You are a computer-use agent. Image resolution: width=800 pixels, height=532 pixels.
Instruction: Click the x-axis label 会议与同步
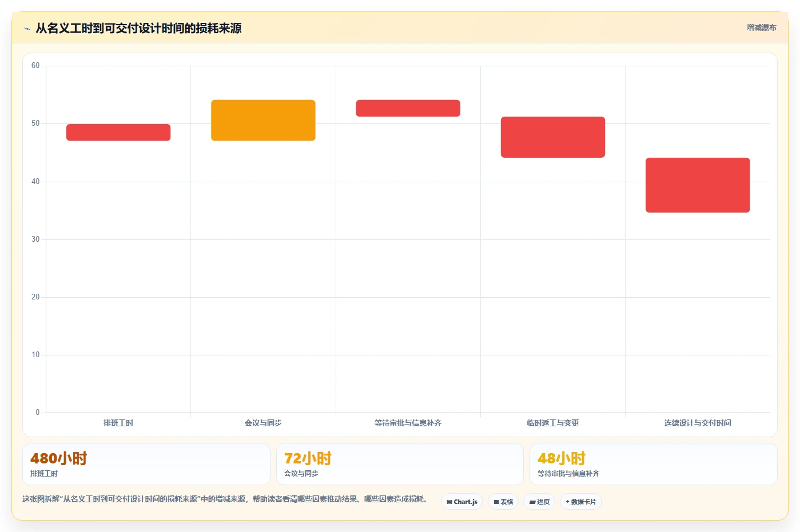point(263,423)
